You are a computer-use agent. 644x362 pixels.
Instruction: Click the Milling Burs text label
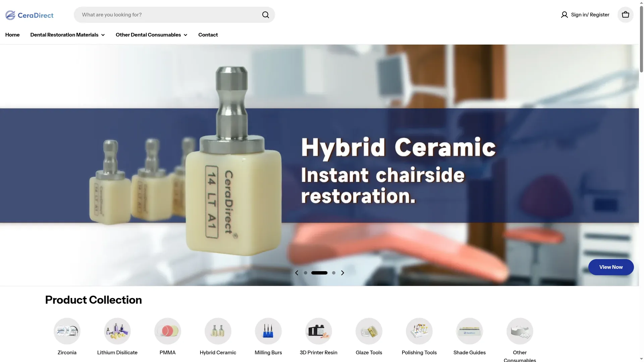(268, 353)
